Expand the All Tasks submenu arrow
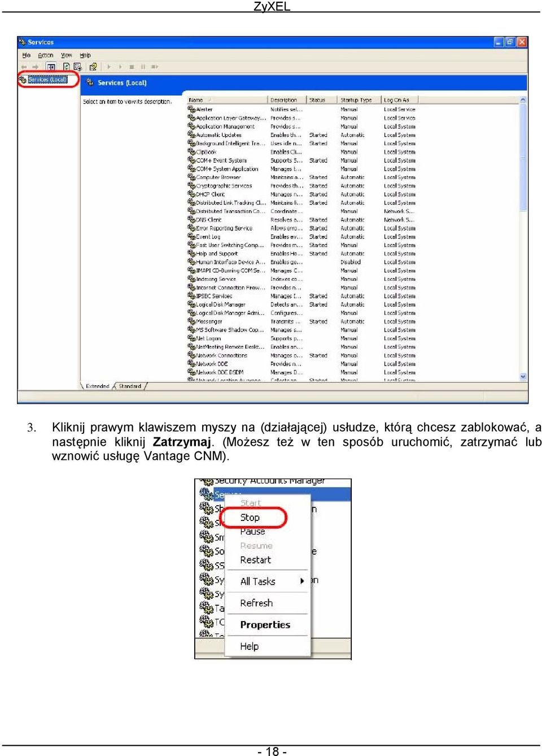 (x=302, y=581)
